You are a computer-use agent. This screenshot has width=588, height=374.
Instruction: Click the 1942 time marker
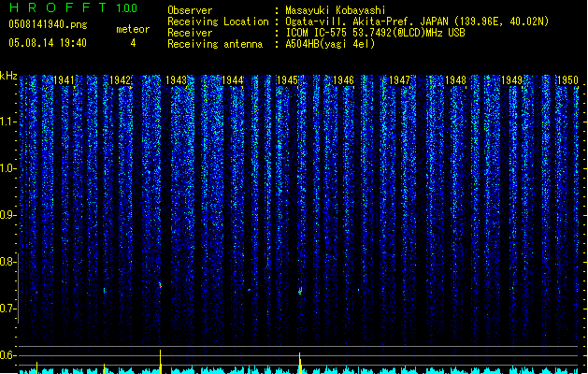(x=120, y=80)
